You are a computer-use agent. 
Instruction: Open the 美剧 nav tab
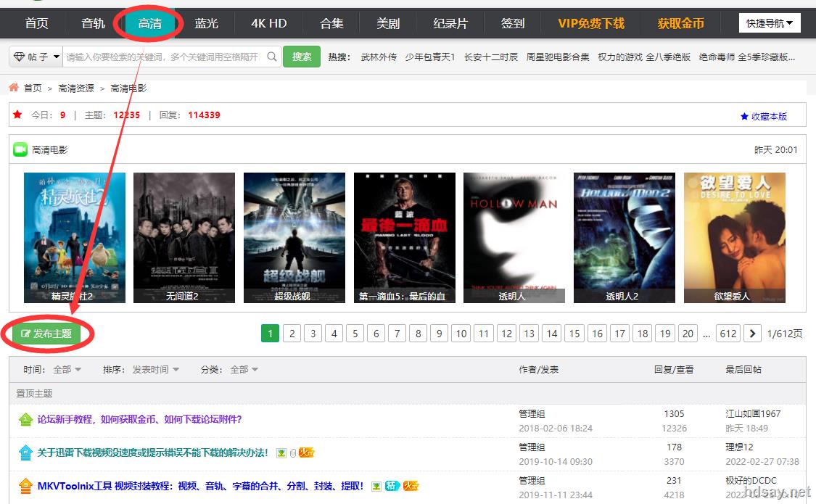(388, 23)
